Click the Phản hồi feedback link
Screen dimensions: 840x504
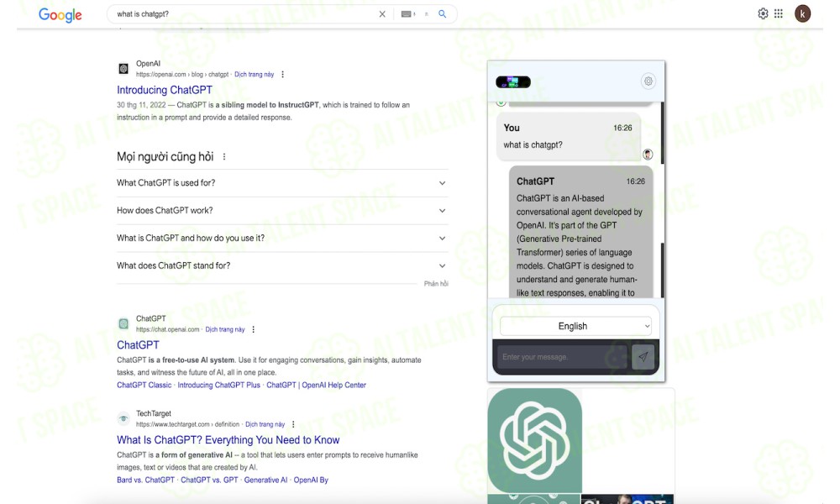coord(436,284)
